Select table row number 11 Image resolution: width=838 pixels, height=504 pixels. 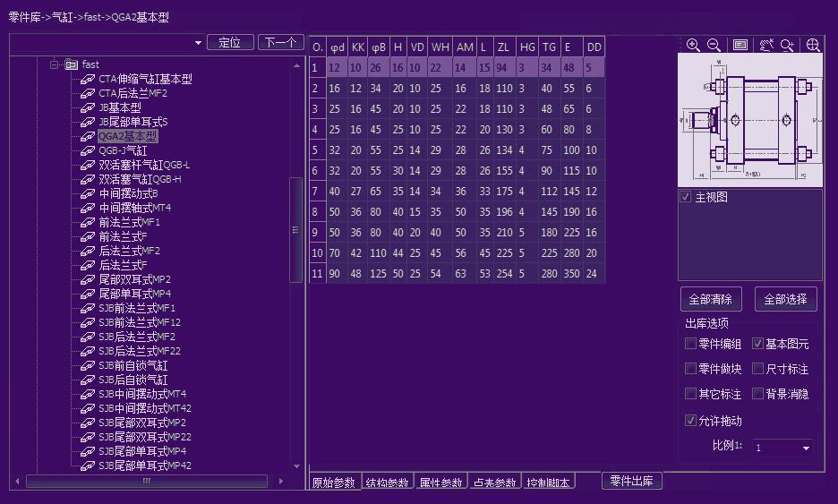click(x=317, y=274)
